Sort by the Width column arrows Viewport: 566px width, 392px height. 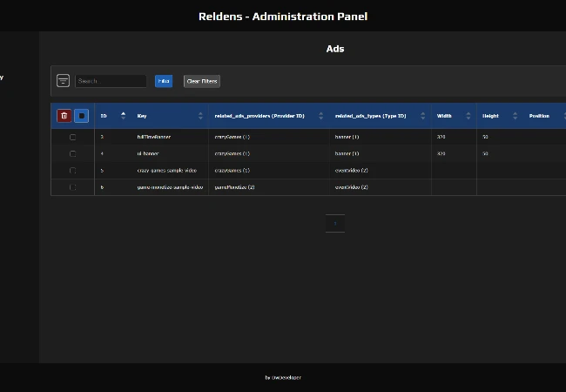tap(468, 116)
